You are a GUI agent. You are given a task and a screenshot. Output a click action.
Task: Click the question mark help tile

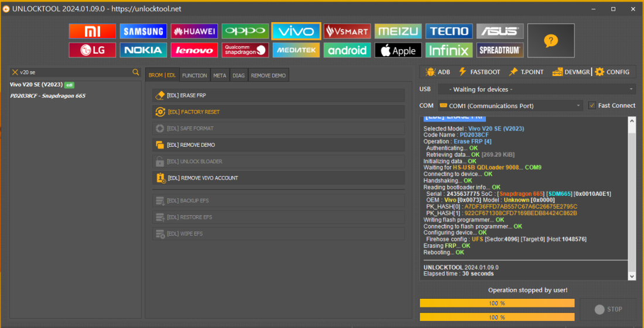pos(551,40)
